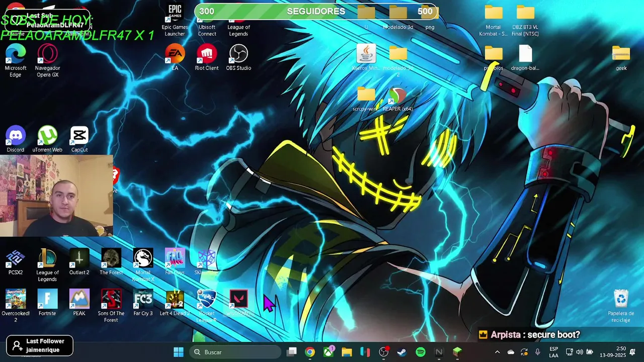Viewport: 644px width, 362px height.
Task: Expand the hidden system tray icons
Action: pos(497,352)
